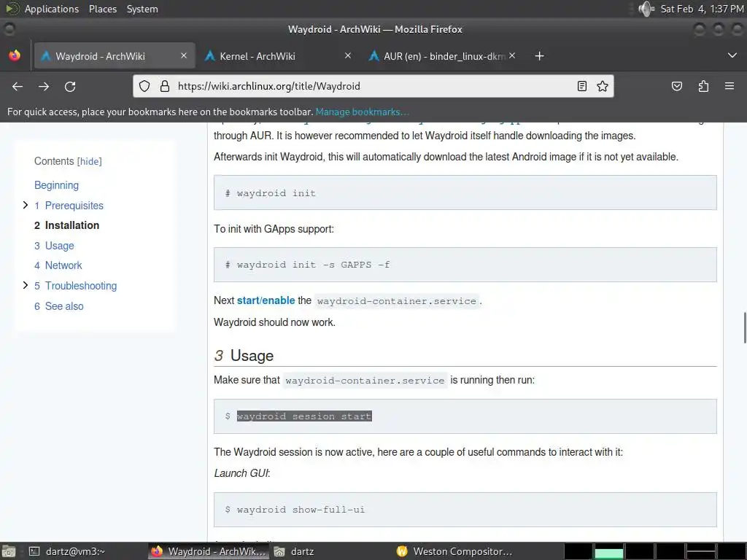Expand the Troubleshooting contents section
The height and width of the screenshot is (560, 747).
[26, 285]
